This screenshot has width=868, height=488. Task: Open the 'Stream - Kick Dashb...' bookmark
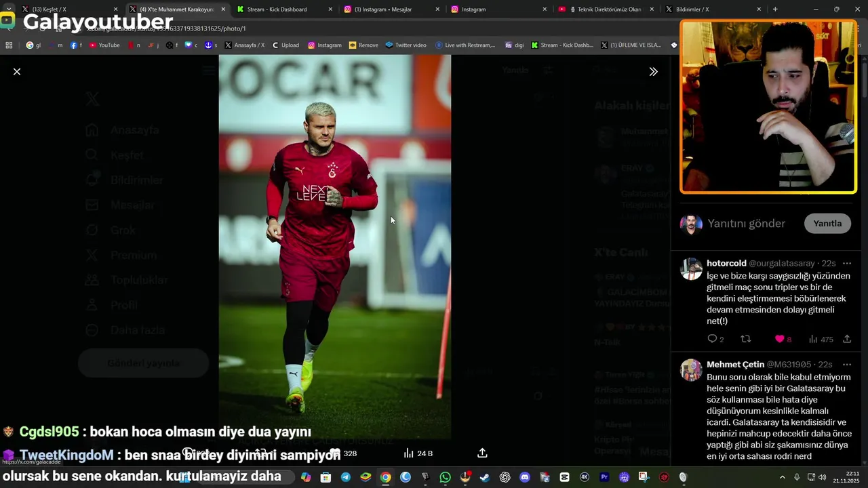coord(562,45)
